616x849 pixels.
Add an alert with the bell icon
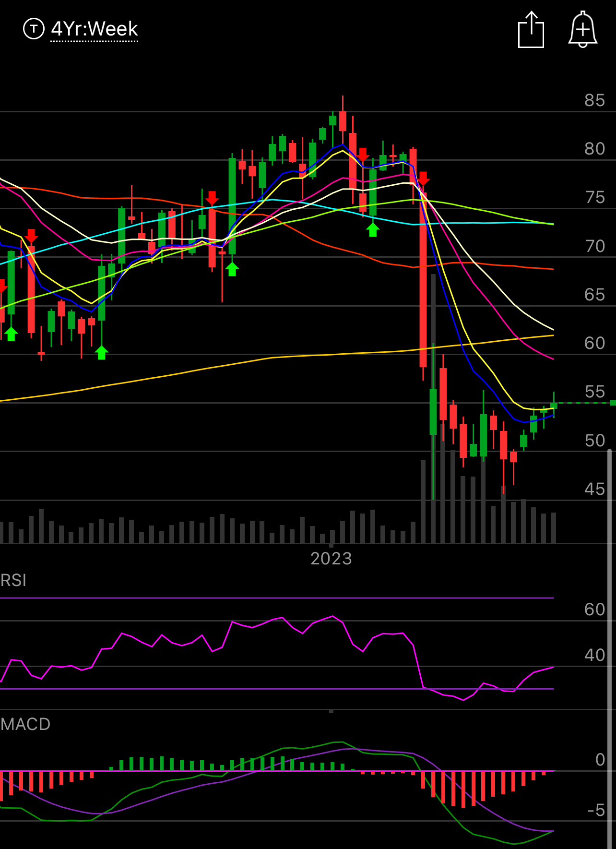pyautogui.click(x=582, y=29)
